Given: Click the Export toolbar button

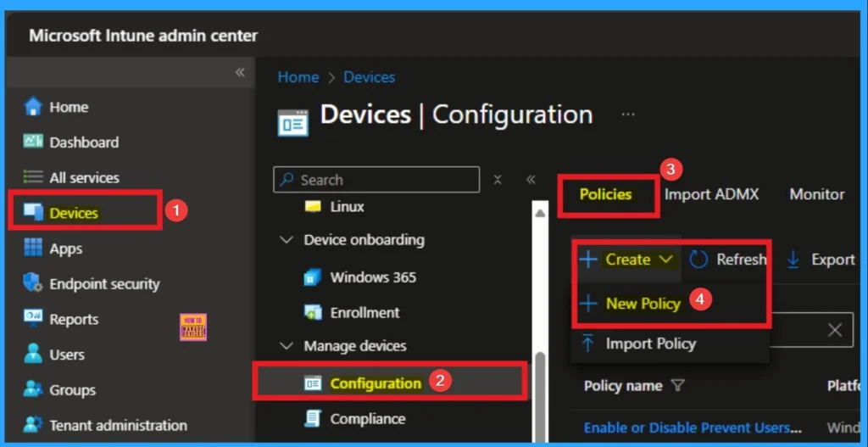Looking at the screenshot, I should click(x=821, y=260).
